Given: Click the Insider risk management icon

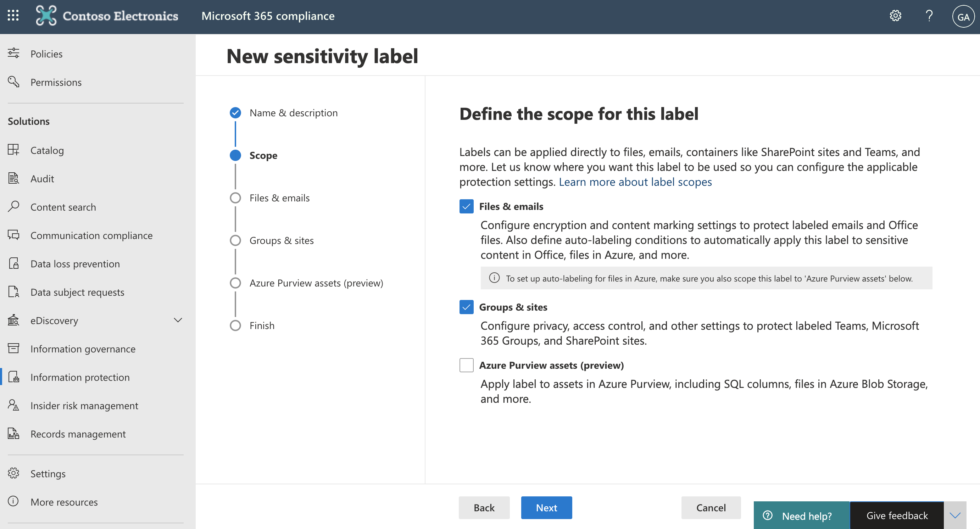Looking at the screenshot, I should [14, 405].
